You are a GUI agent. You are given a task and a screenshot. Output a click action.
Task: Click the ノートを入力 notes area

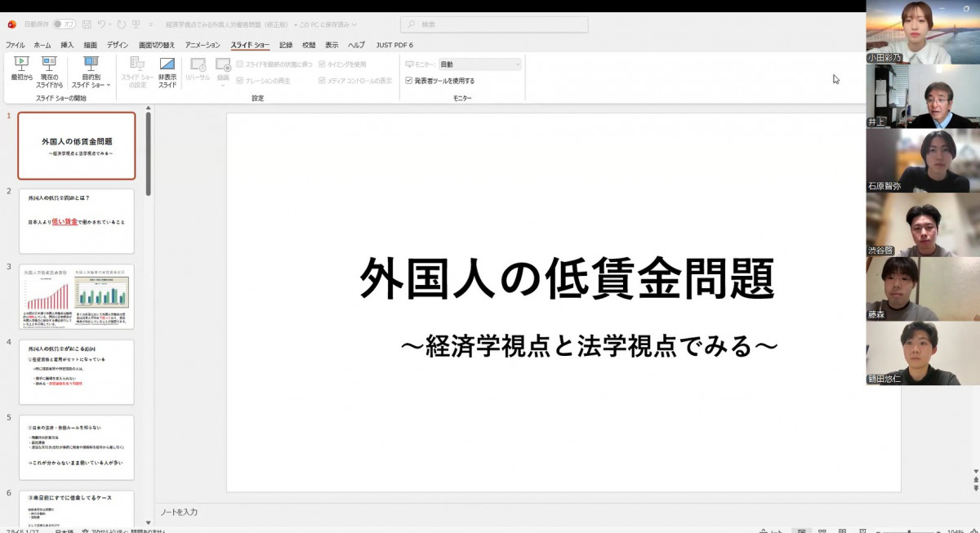(x=523, y=512)
